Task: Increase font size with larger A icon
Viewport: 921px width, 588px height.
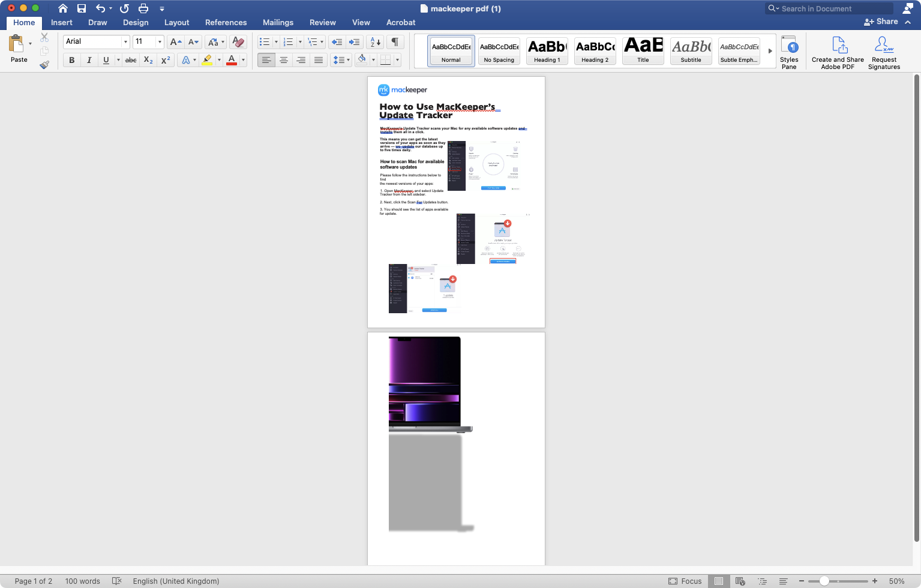Action: 175,42
